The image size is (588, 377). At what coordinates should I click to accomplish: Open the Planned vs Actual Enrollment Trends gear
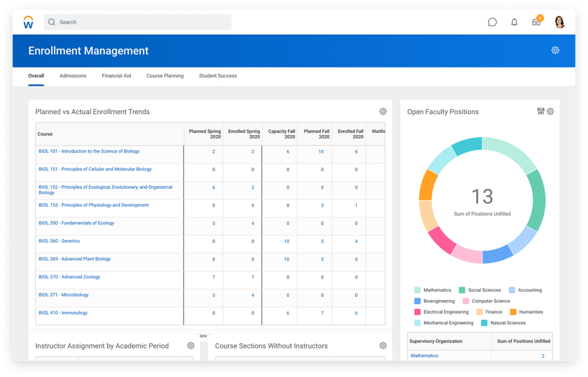point(383,112)
